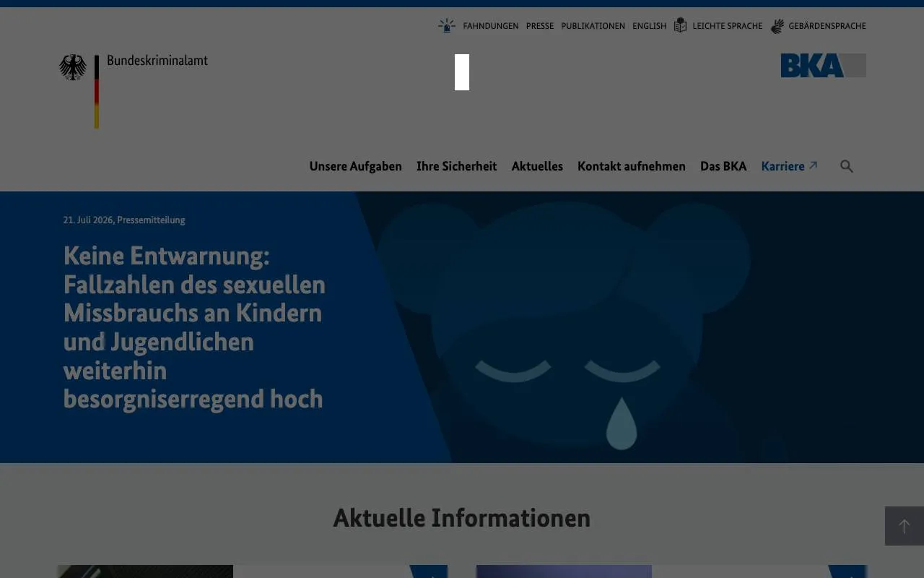Viewport: 924px width, 578px height.
Task: Open the Aktuelles menu
Action: point(537,166)
